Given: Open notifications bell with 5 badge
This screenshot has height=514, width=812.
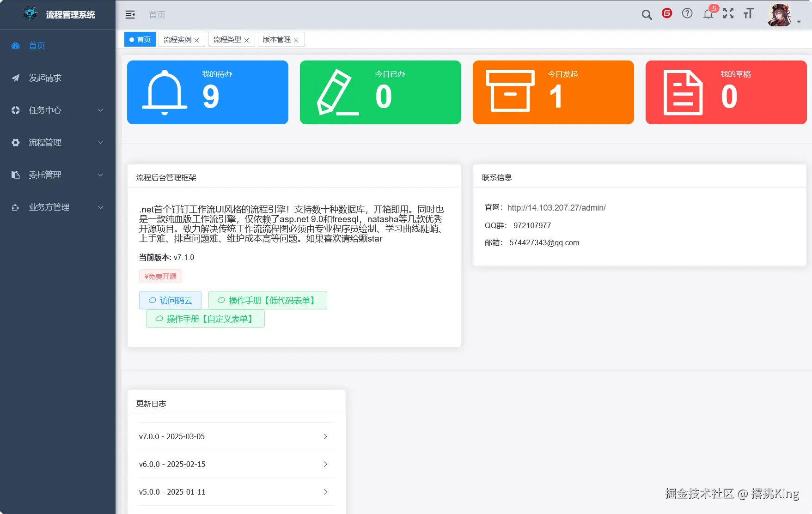Looking at the screenshot, I should click(708, 14).
